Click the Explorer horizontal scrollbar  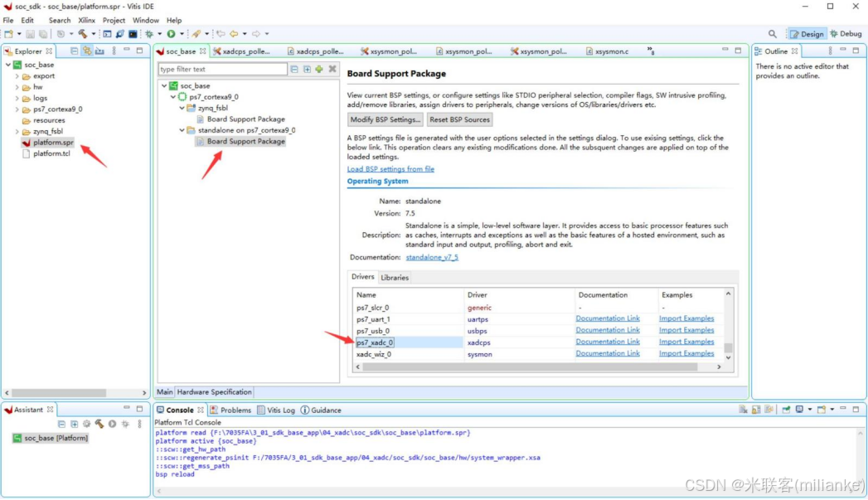[x=59, y=392]
